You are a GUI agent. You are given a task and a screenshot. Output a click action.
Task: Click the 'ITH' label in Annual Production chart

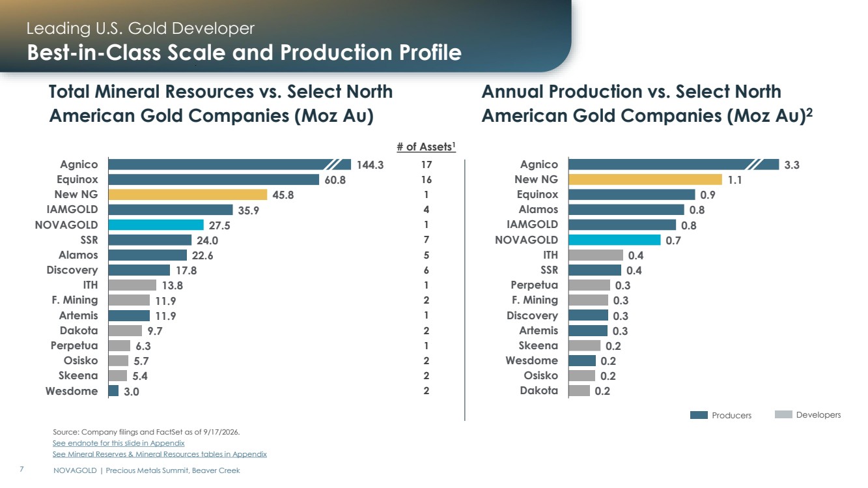[550, 255]
